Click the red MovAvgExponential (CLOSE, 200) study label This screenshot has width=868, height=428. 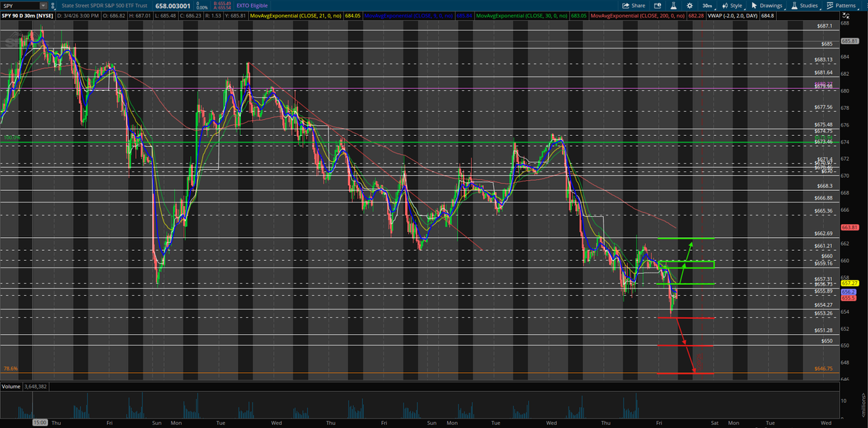(x=637, y=15)
